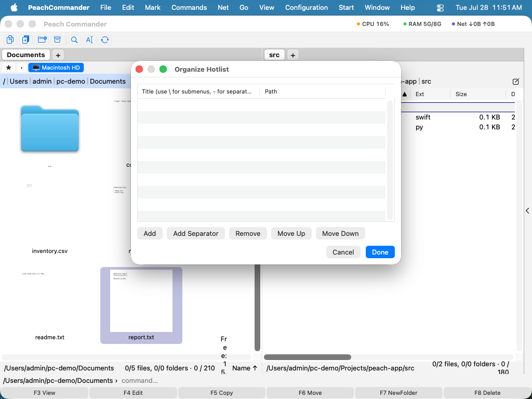This screenshot has width=532, height=399.
Task: Open the Go menu
Action: 244,7
